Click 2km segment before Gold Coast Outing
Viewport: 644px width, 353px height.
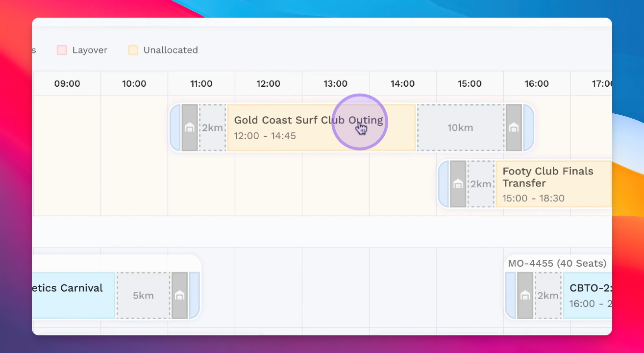(x=212, y=127)
